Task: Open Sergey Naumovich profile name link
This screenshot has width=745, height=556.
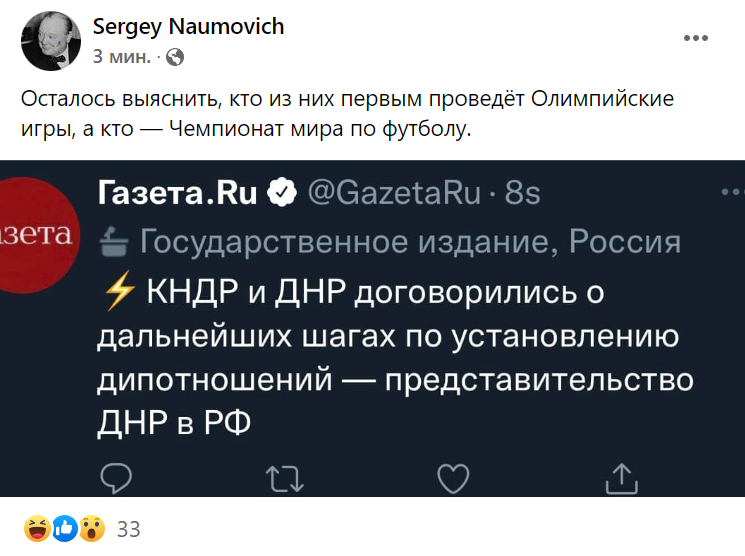Action: pos(188,27)
